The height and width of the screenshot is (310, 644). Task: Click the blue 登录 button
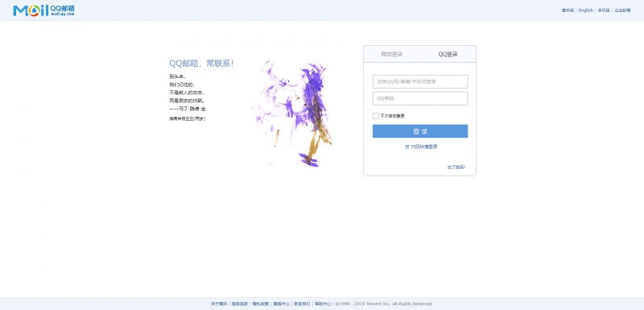(420, 131)
